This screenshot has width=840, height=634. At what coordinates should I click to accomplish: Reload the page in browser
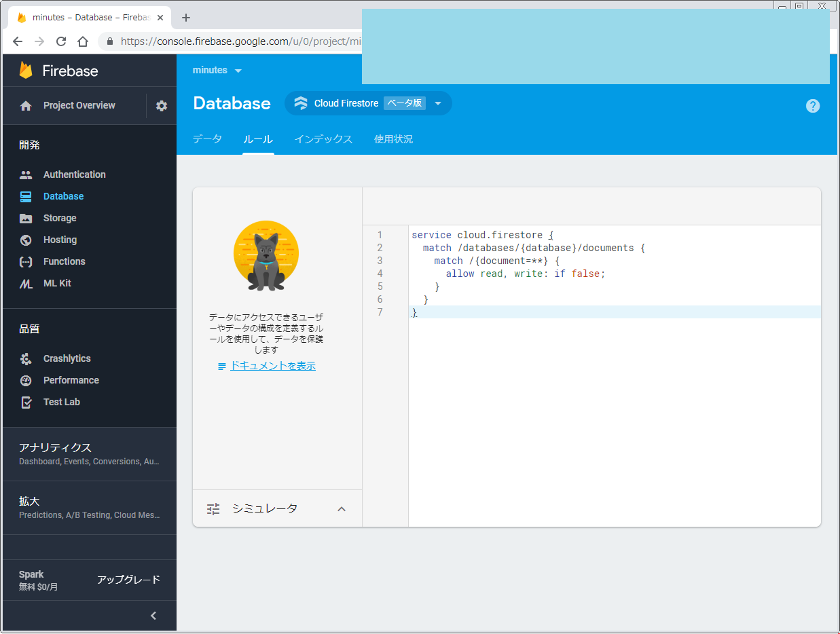coord(61,41)
